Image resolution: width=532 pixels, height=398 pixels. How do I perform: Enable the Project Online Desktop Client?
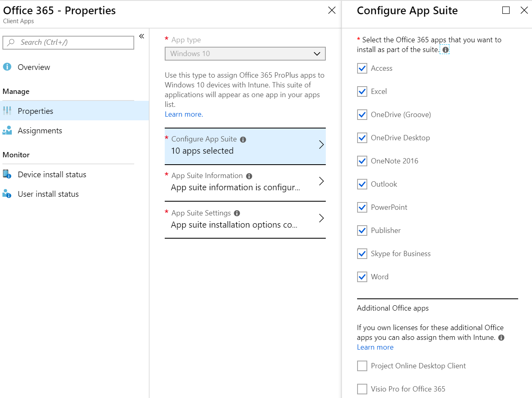click(362, 365)
